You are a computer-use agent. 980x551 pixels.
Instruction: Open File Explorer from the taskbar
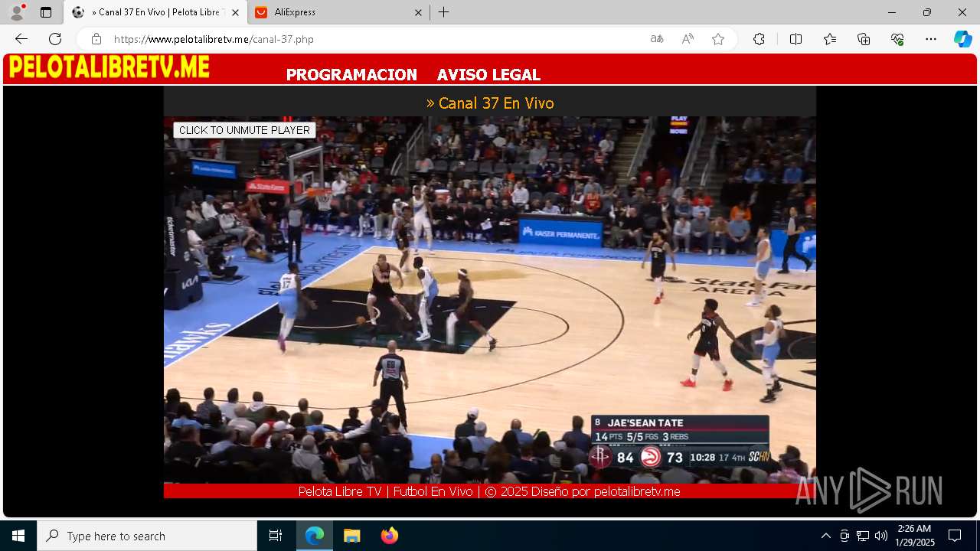pos(351,536)
